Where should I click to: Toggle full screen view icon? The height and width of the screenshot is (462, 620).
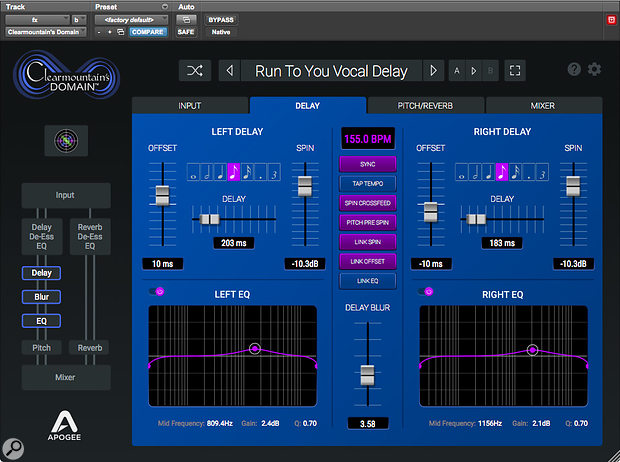pos(515,71)
